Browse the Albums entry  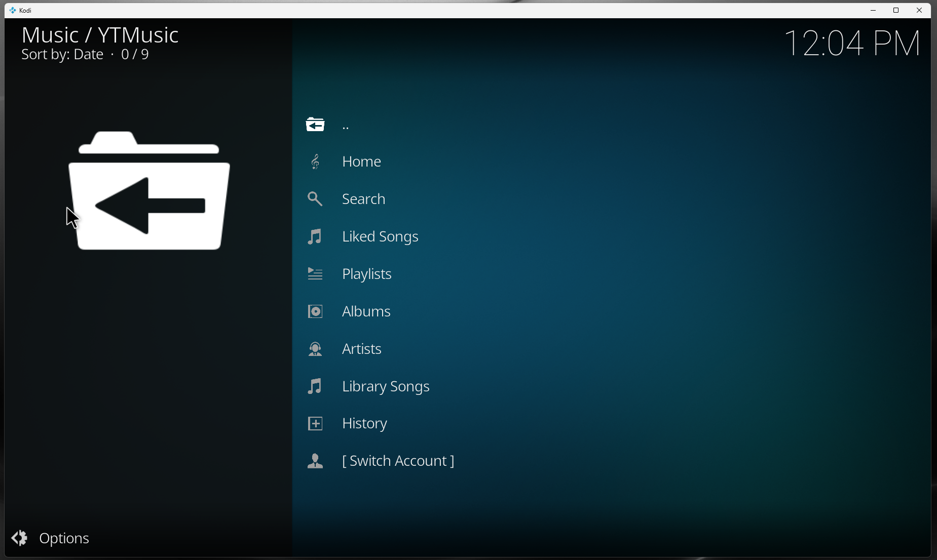point(366,311)
